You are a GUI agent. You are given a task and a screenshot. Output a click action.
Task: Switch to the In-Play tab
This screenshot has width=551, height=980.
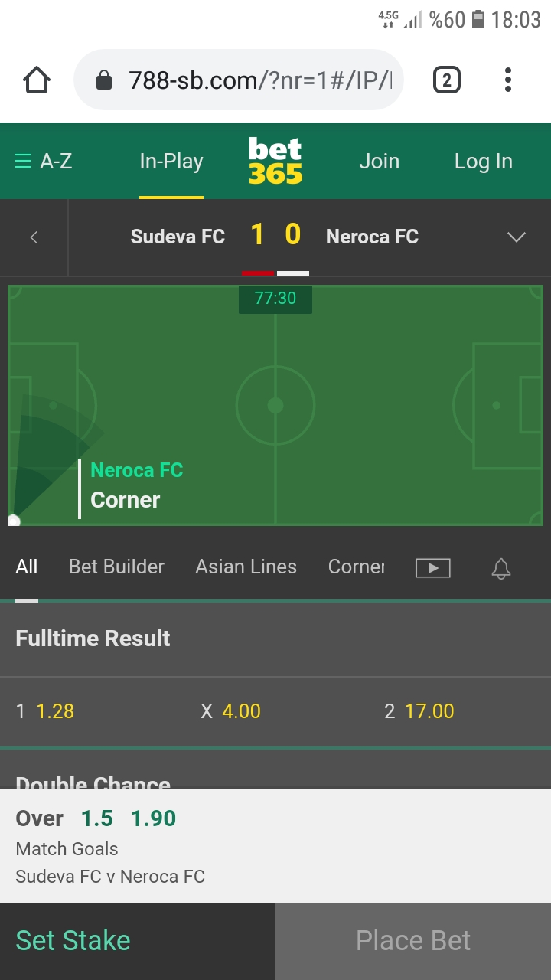(x=171, y=162)
